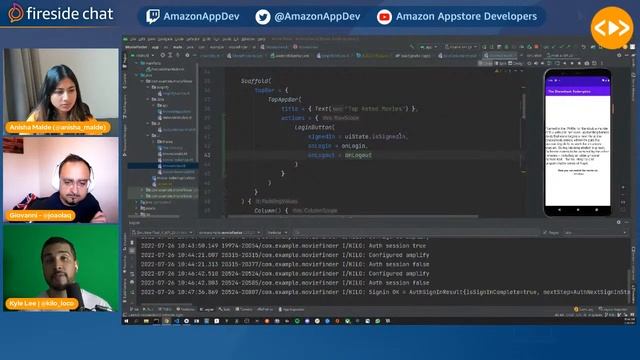This screenshot has width=640, height=360.
Task: Click the Windows Start button
Action: [x=127, y=321]
